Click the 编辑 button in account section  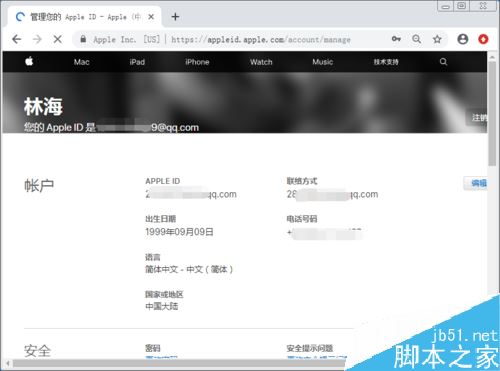click(x=476, y=183)
